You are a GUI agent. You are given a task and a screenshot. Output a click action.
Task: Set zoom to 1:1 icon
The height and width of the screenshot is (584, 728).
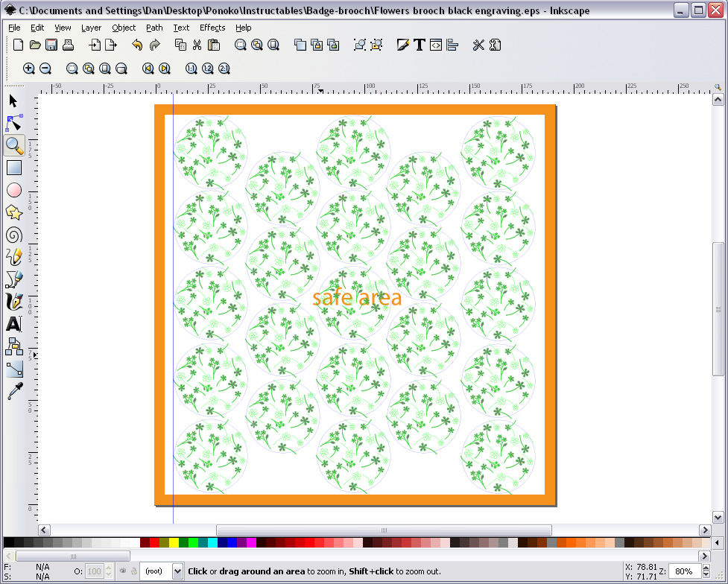coord(191,69)
